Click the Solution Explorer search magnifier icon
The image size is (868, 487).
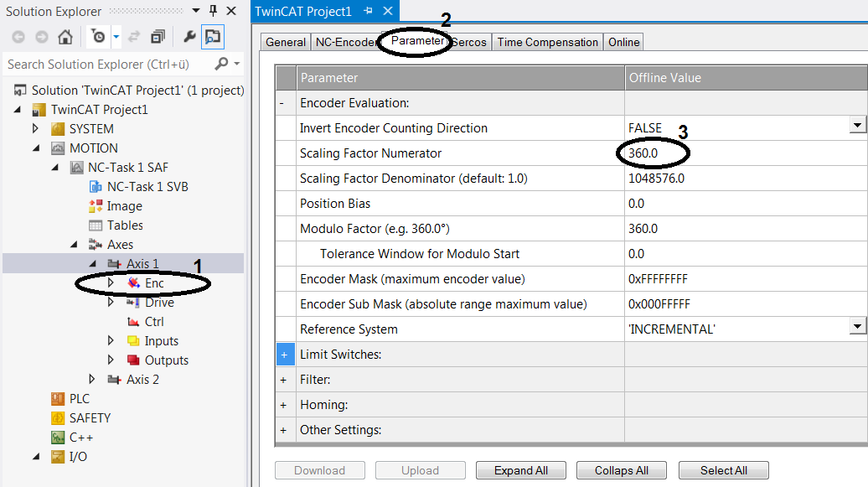(221, 64)
